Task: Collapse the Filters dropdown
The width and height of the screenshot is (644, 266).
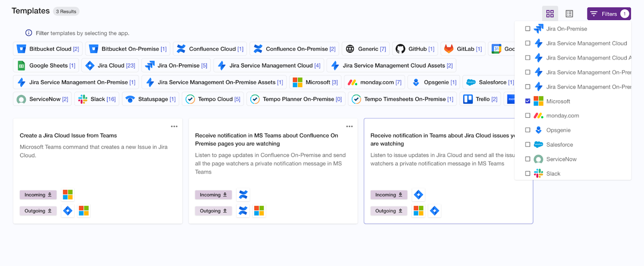Action: [x=609, y=14]
